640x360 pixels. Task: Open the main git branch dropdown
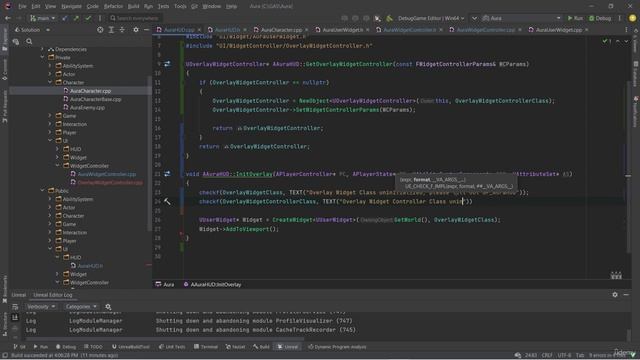42,18
